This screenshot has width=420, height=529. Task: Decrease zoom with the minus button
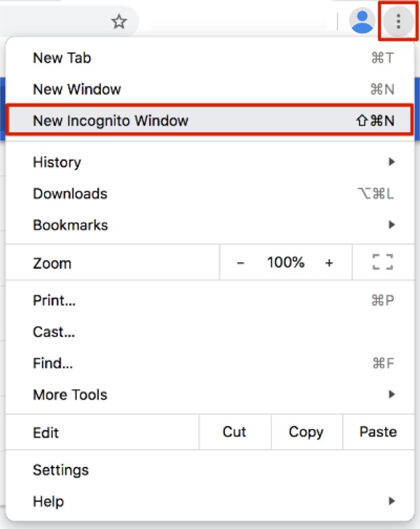(x=241, y=263)
